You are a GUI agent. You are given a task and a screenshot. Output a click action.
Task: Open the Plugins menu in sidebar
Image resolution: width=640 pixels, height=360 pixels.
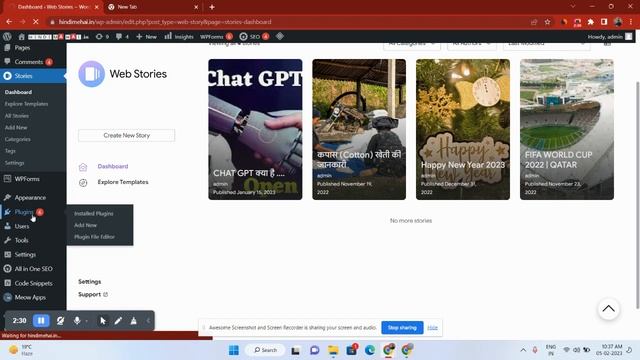click(24, 212)
